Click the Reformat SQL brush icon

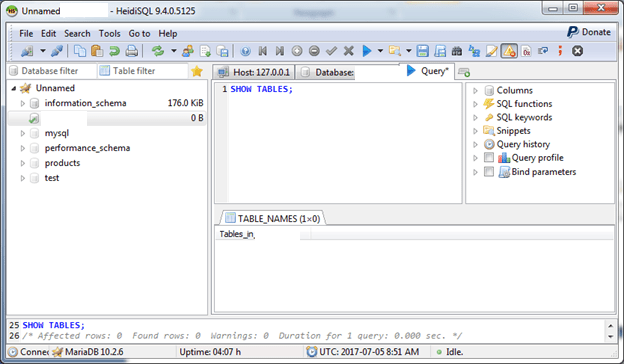tap(491, 51)
